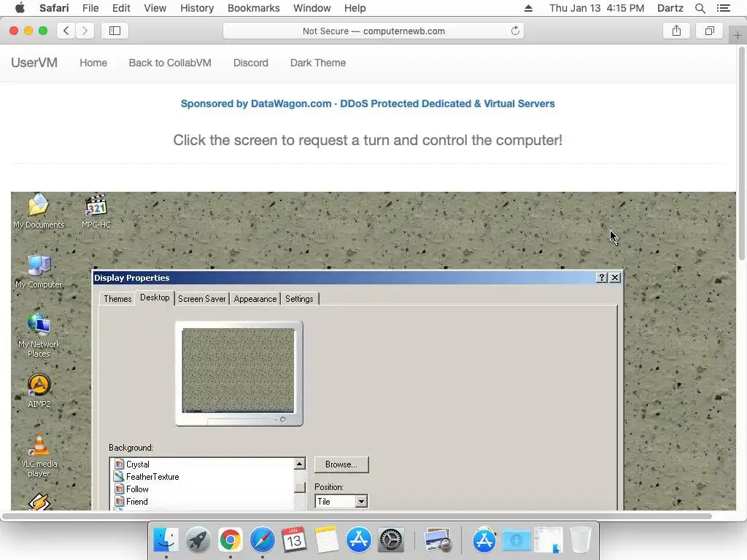747x560 pixels.
Task: Switch to the Screen Saver tab
Action: [201, 298]
